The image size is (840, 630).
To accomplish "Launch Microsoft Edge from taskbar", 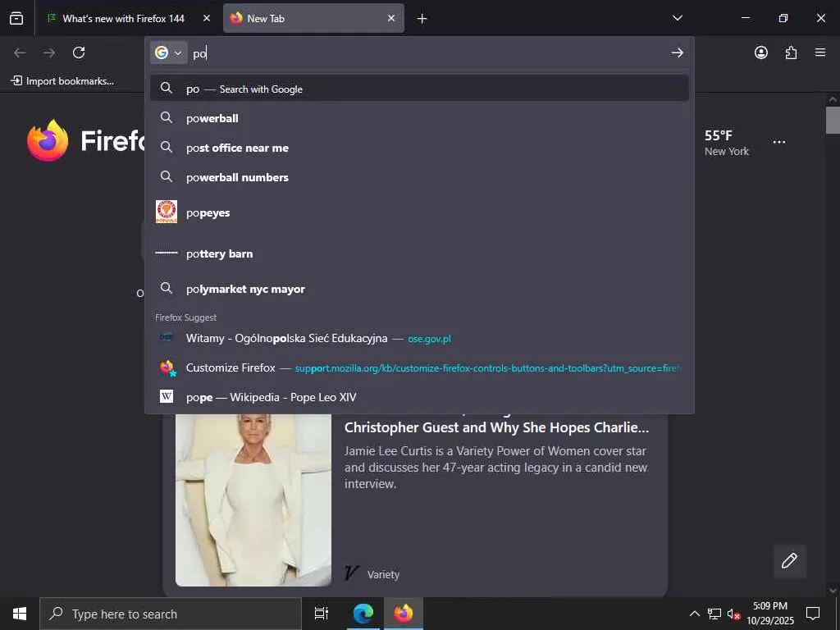I will (x=363, y=614).
